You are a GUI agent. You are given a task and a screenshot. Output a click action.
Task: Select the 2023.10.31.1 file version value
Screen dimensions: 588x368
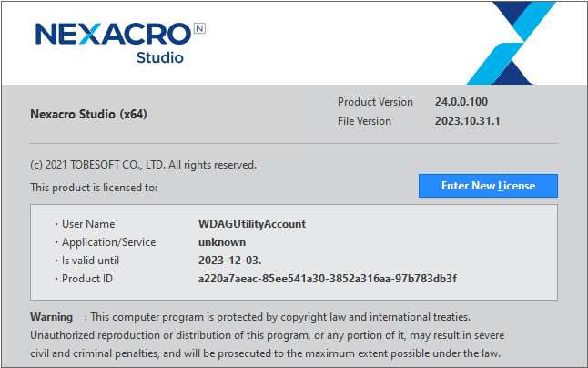[x=468, y=121]
